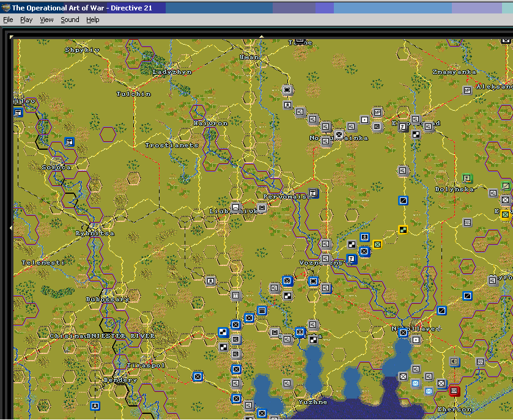
Task: Select the gray infantry unit on Novoukrainka label
Action: point(339,134)
